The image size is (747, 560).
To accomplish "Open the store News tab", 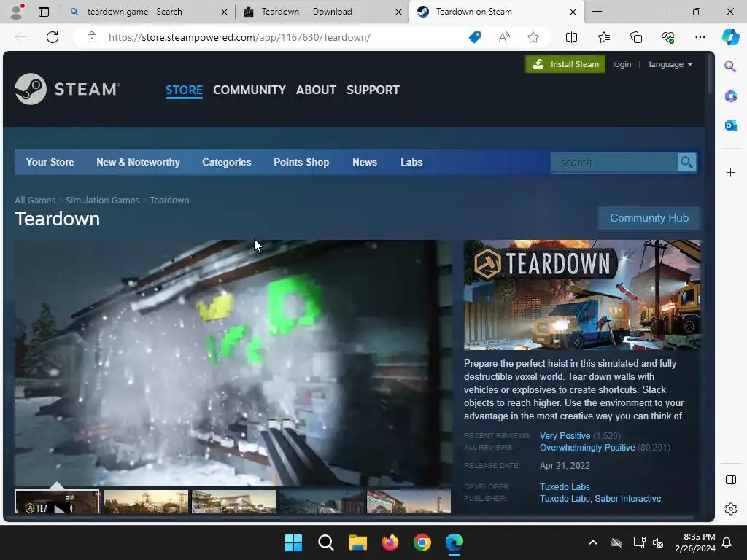I will (x=365, y=163).
